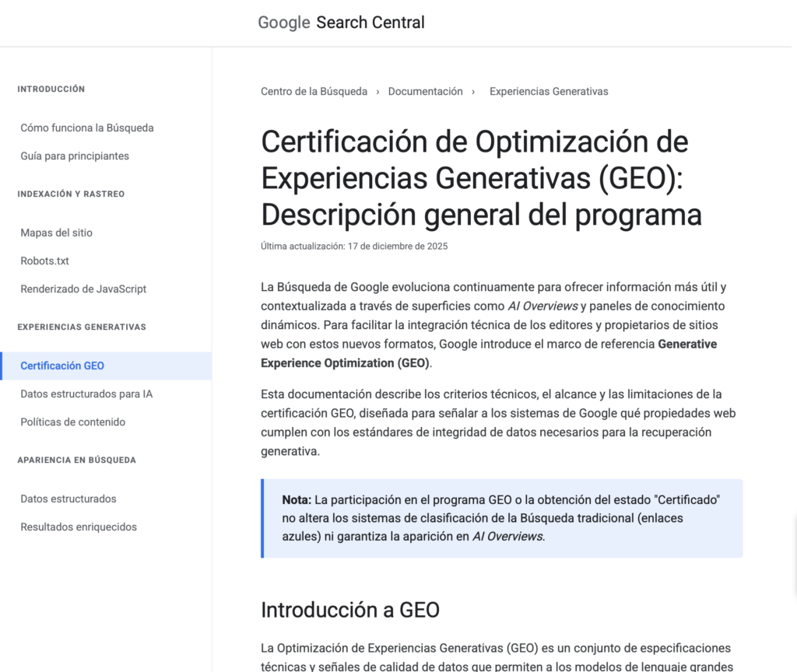View the Robots.txt sidebar entry

pos(44,261)
